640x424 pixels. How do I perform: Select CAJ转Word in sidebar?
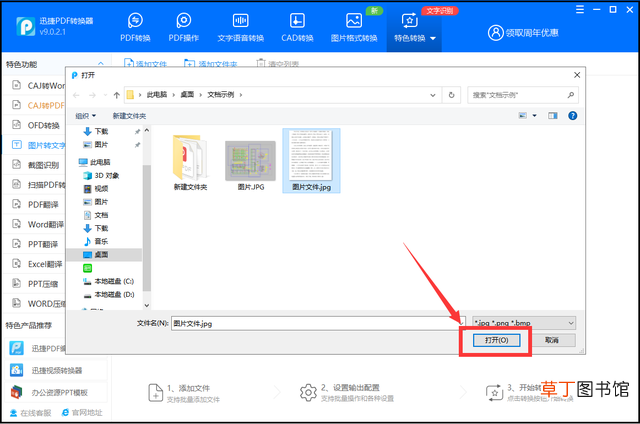click(39, 85)
